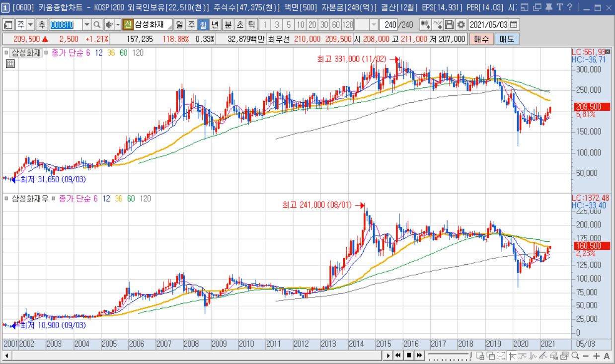Select interval preset 3
Image resolution: width=615 pixels, height=364 pixels.
(x=277, y=25)
